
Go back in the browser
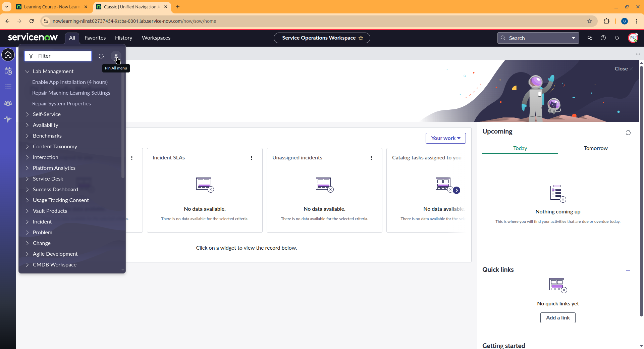point(7,21)
